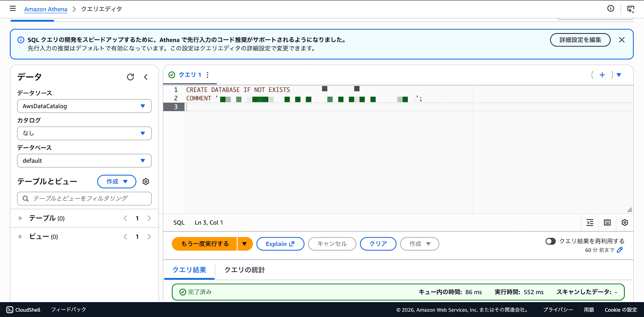
Task: Open クエリ 1 tab options menu
Action: click(208, 75)
